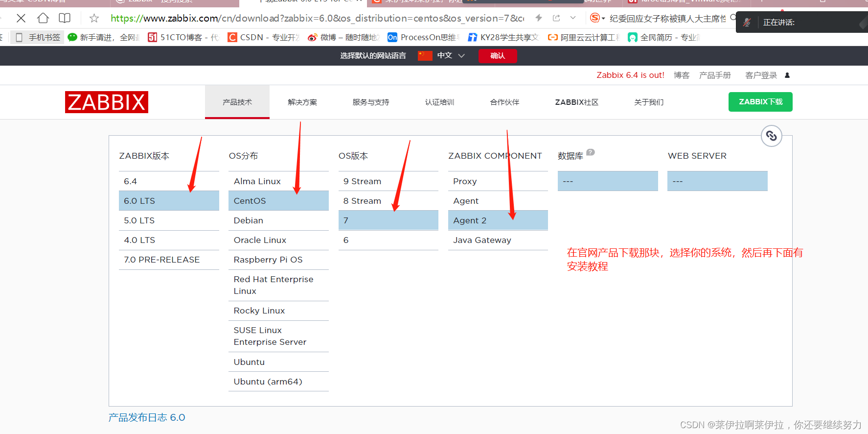Open the ZABBIX社区 menu
The image size is (868, 434).
[x=577, y=102]
